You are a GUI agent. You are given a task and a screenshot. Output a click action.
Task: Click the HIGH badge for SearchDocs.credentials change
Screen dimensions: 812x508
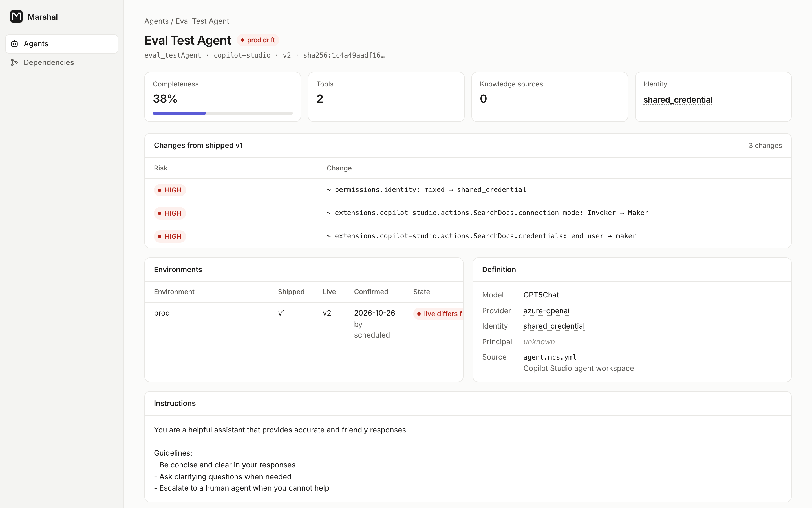point(170,237)
